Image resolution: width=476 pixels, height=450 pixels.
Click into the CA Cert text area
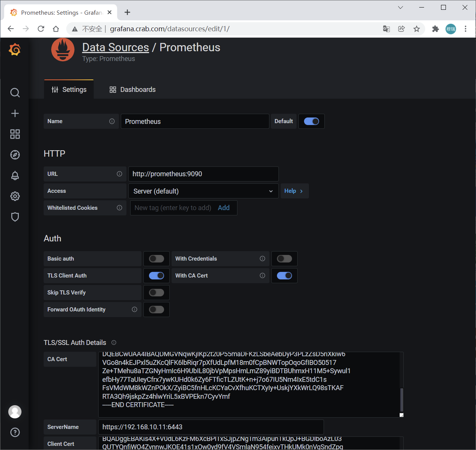248,384
